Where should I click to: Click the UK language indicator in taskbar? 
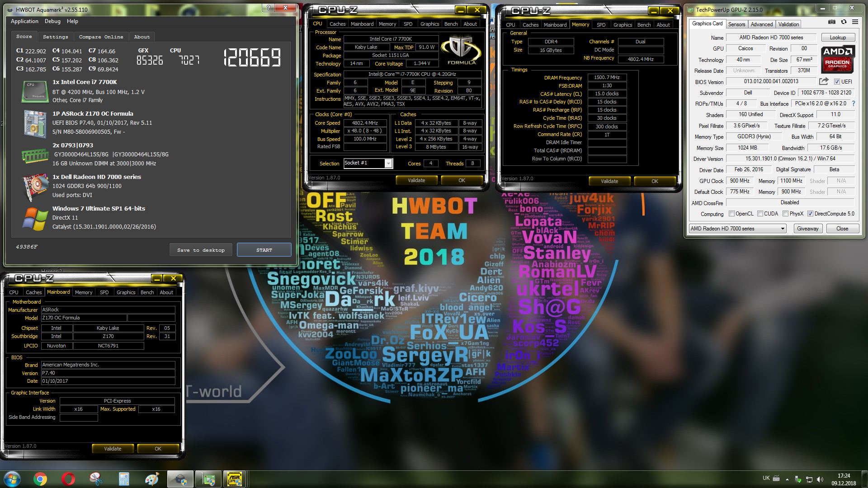766,478
